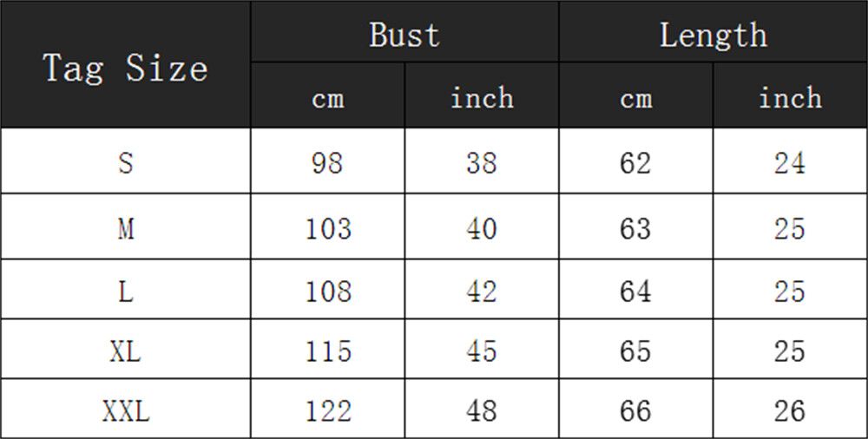
Task: Select the Bust column header
Action: (x=404, y=31)
